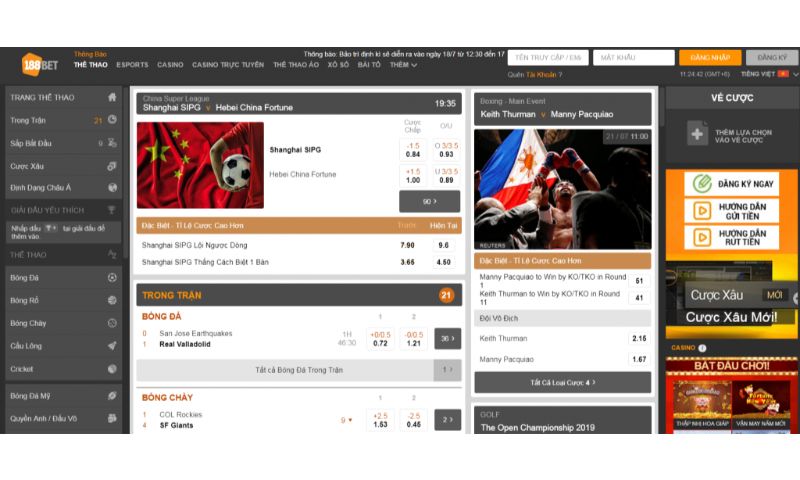Viewport: 800px width, 480px height.
Task: Open the Casino menu item
Action: (170, 65)
